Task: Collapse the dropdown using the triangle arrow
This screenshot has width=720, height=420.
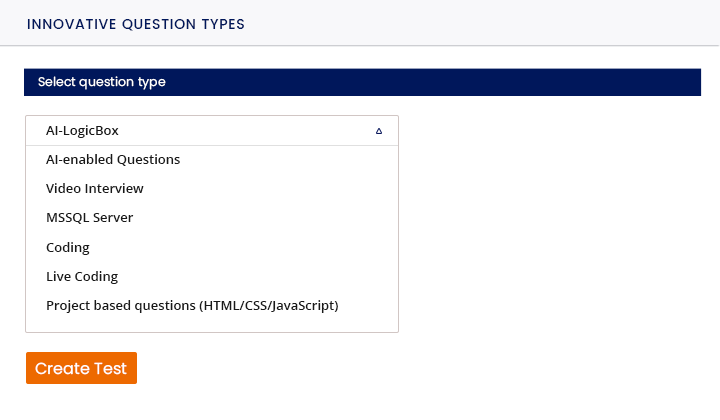Action: click(379, 131)
